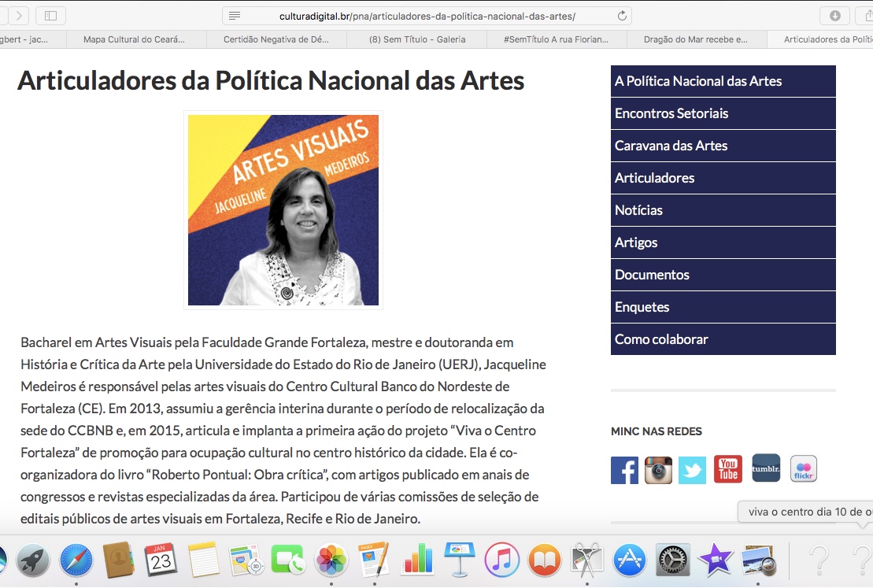Show the Safari sidebar
873x588 pixels.
tap(51, 16)
